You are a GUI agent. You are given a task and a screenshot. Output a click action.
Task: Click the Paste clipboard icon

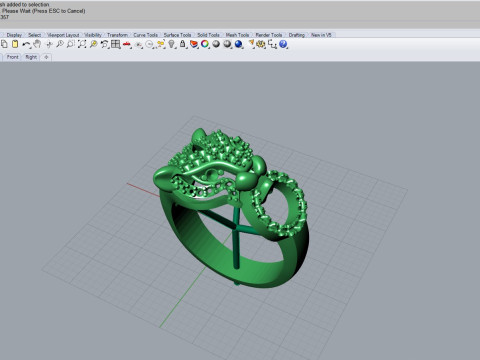[15, 44]
